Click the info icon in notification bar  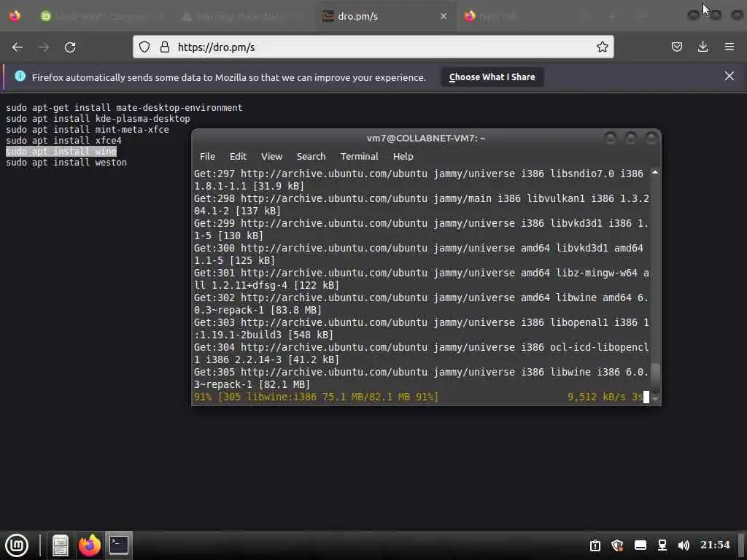(x=20, y=76)
